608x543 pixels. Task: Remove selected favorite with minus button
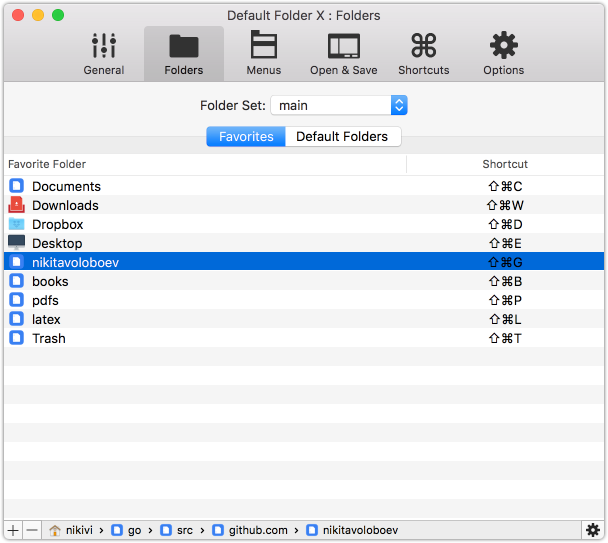[x=32, y=530]
